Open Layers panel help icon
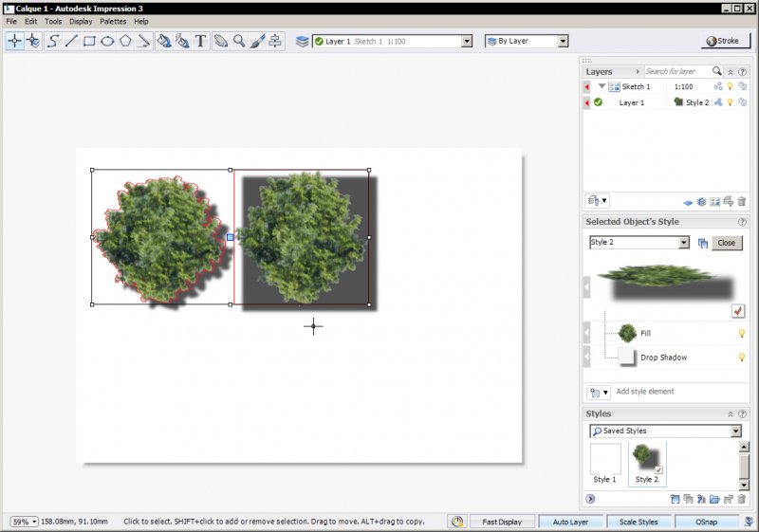The image size is (759, 532). pos(742,71)
